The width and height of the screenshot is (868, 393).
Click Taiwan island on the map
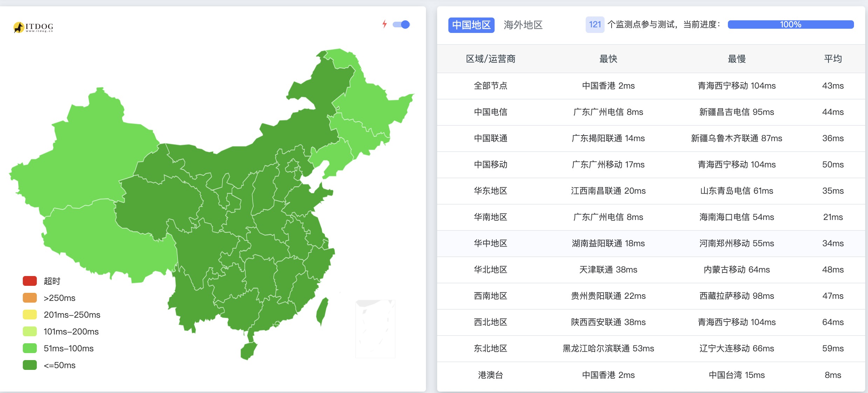tap(322, 311)
